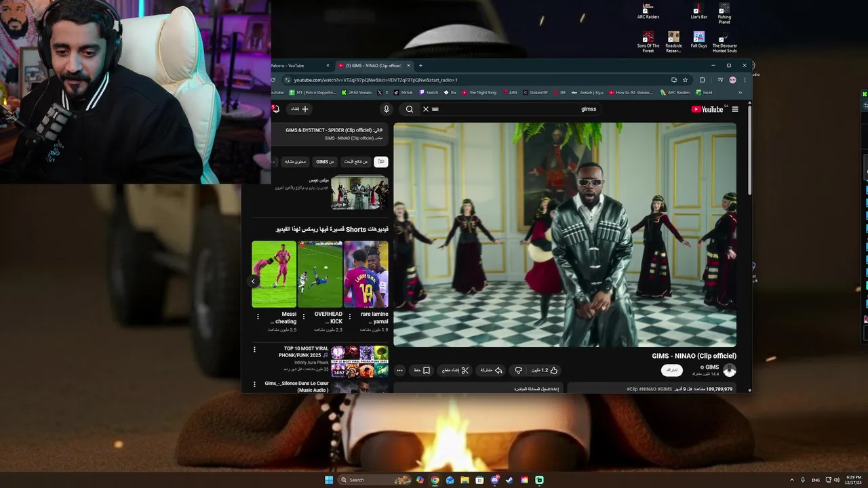Select the first white filter chip

[x=381, y=161]
